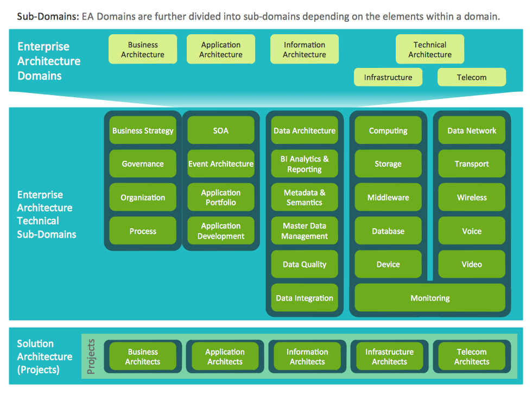Click the vertical Projects label
The width and height of the screenshot is (532, 394).
[91, 357]
